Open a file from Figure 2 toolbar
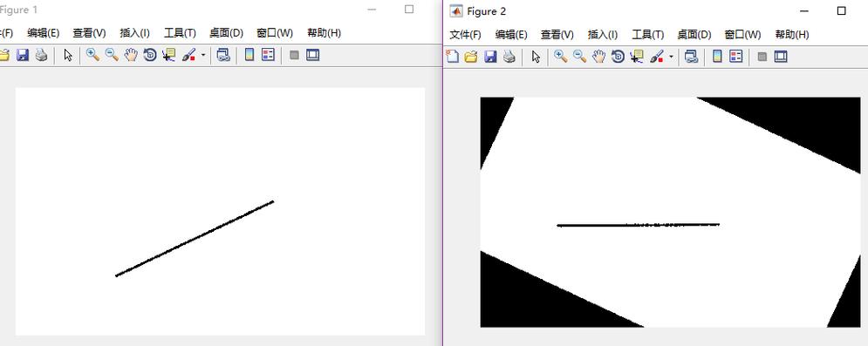The height and width of the screenshot is (346, 868). (471, 57)
